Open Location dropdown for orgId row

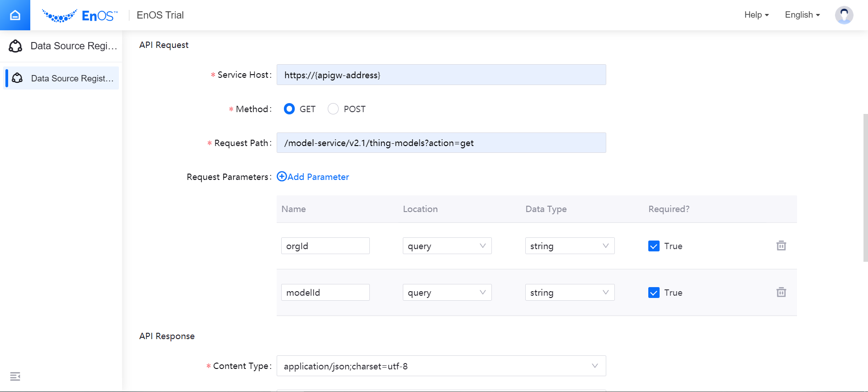click(447, 246)
